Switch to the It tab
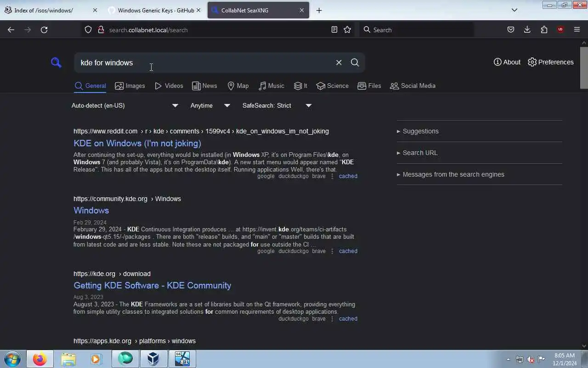The image size is (588, 368). (300, 86)
